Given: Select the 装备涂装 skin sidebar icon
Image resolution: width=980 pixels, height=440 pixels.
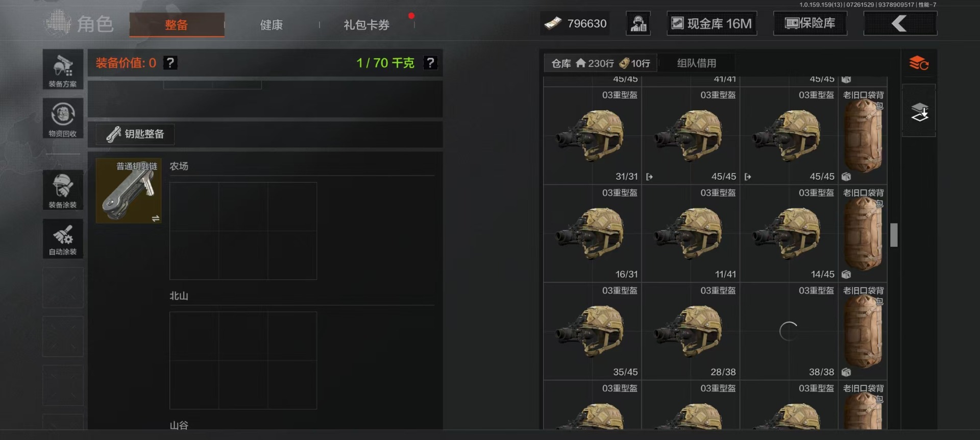Looking at the screenshot, I should (63, 190).
